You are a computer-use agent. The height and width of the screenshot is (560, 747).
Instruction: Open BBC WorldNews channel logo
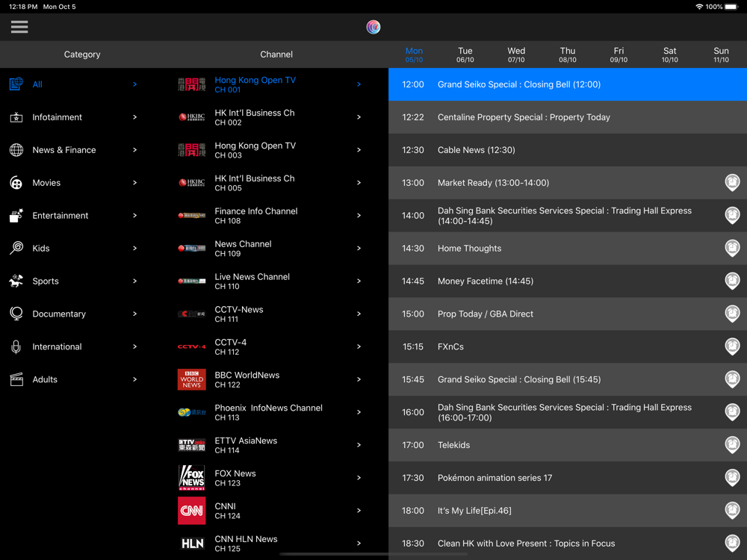pos(191,379)
